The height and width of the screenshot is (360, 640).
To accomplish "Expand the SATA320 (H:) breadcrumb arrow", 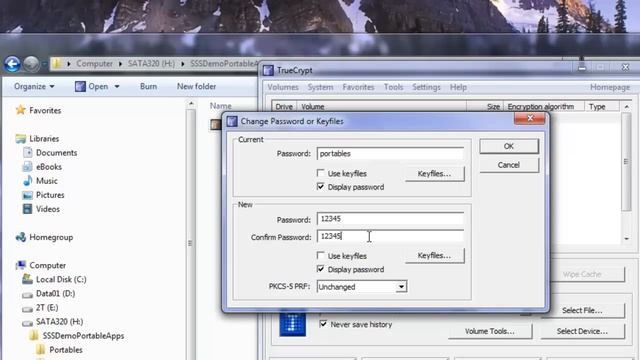I will [183, 64].
